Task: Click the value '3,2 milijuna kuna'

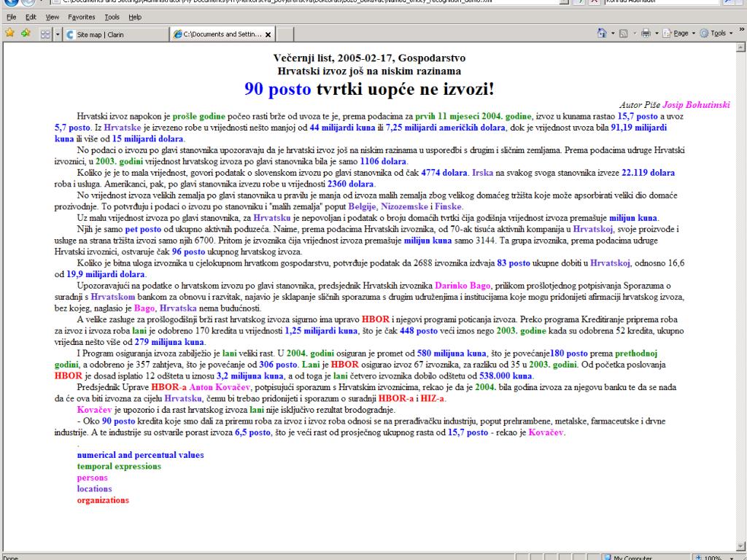Action: (x=249, y=376)
